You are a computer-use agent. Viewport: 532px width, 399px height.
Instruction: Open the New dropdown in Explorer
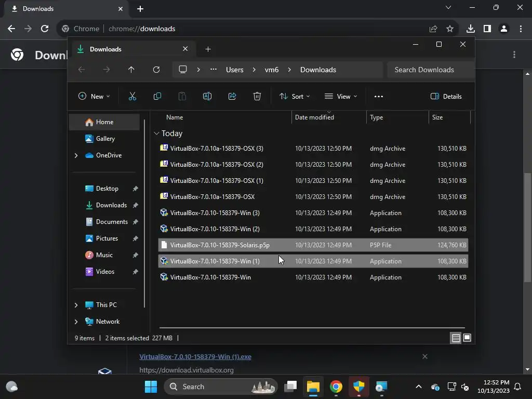click(94, 96)
